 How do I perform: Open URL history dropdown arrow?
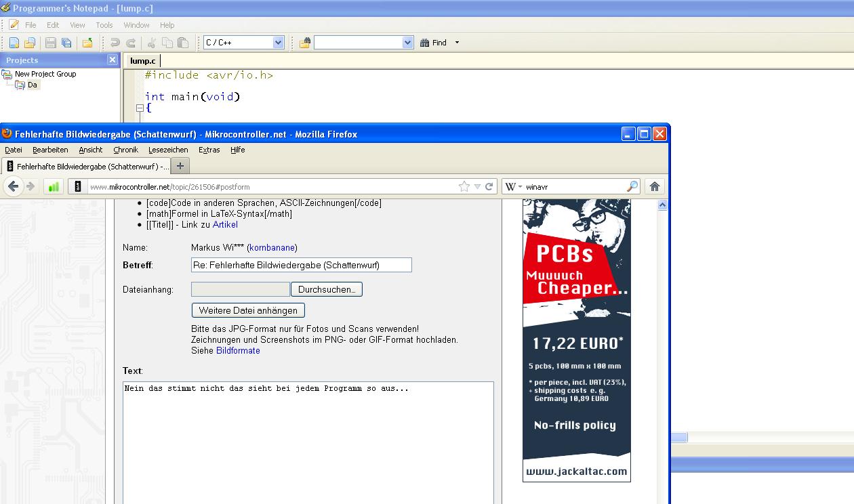[477, 186]
